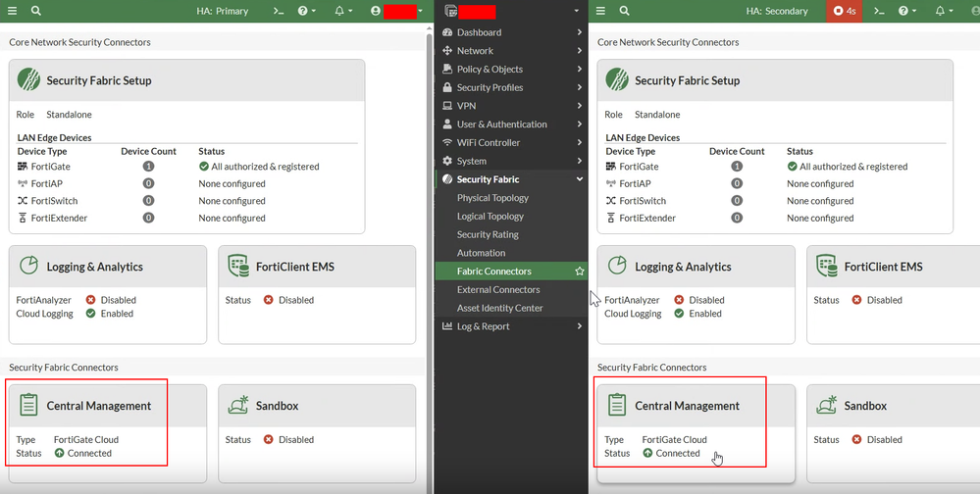This screenshot has width=980, height=494.
Task: Open notifications bell in HA Secondary window
Action: tap(943, 11)
